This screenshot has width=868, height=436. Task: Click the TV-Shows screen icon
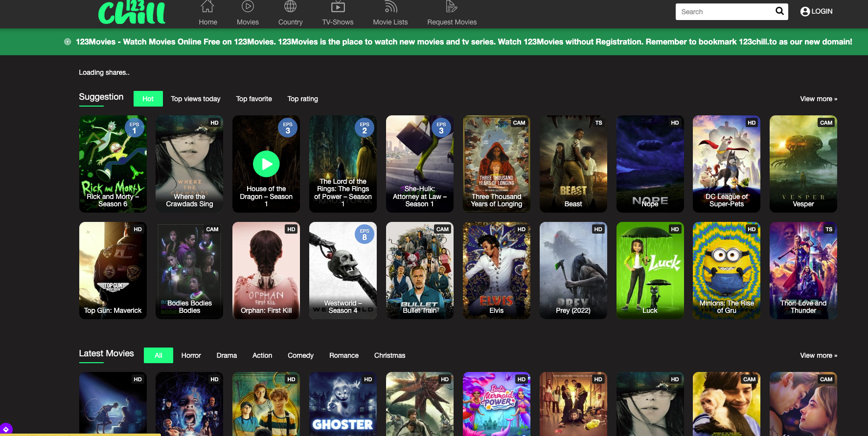coord(338,6)
